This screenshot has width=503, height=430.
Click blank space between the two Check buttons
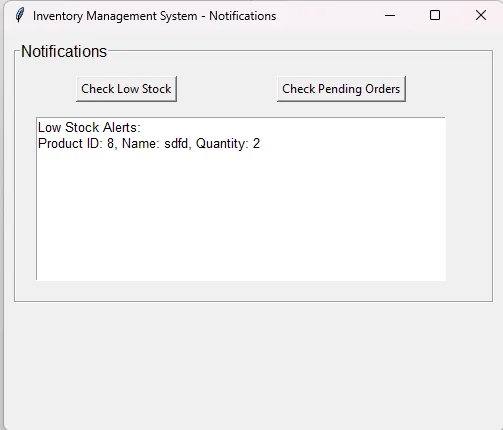(x=227, y=89)
